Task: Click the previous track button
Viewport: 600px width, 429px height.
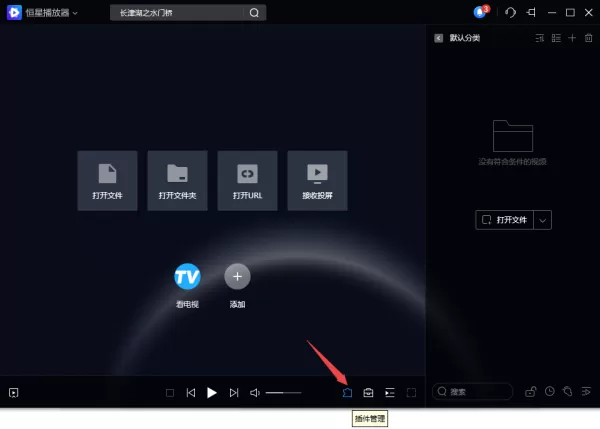Action: click(x=191, y=393)
